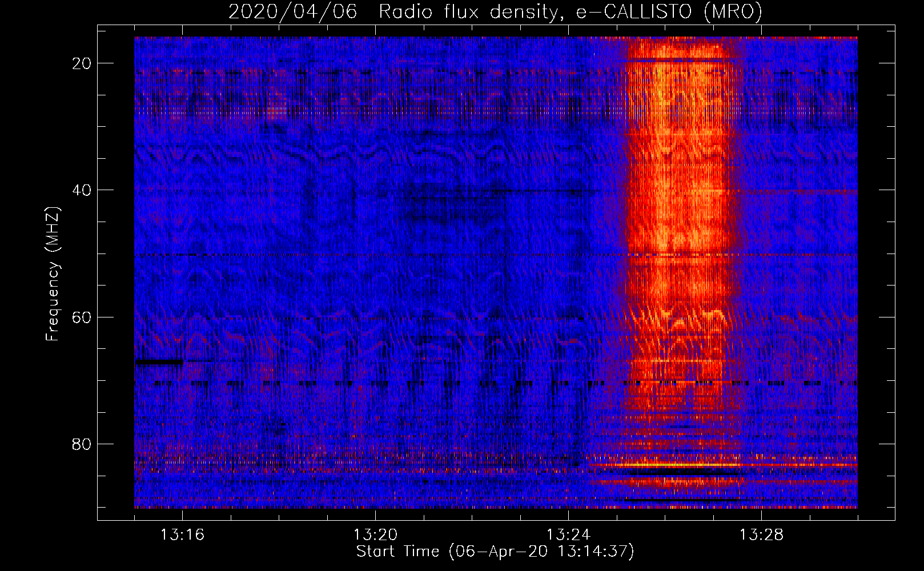Click the '13:28' time tick label

[761, 535]
